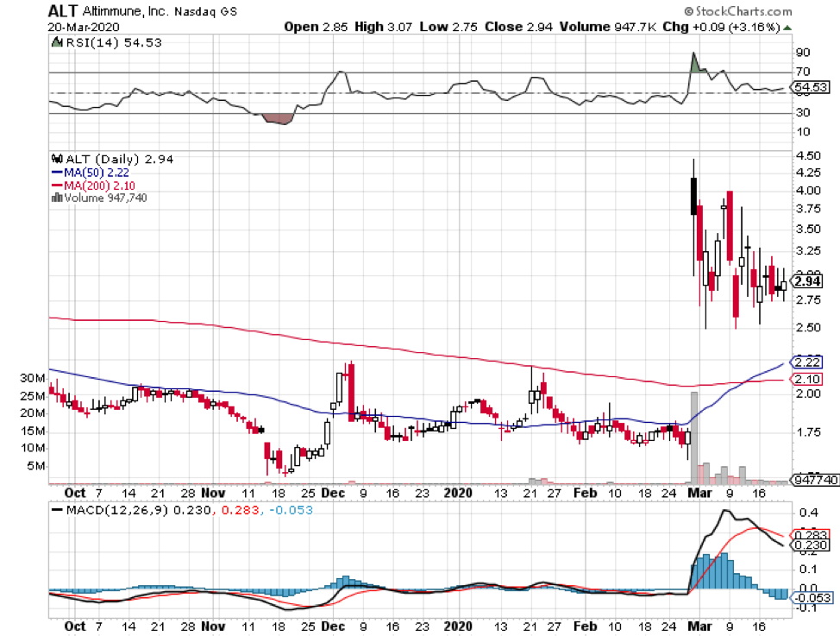This screenshot has height=636, width=840.
Task: Click the High 3.07 value in header
Action: pyautogui.click(x=383, y=27)
